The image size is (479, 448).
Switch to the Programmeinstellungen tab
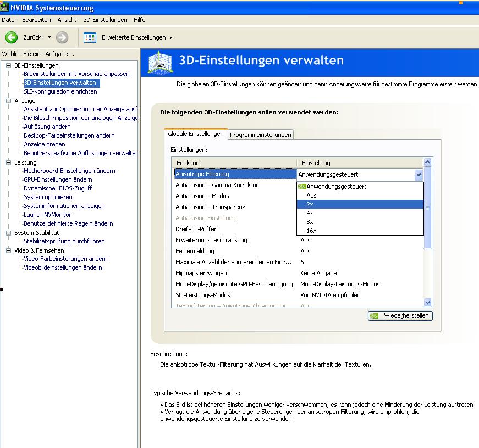point(261,135)
